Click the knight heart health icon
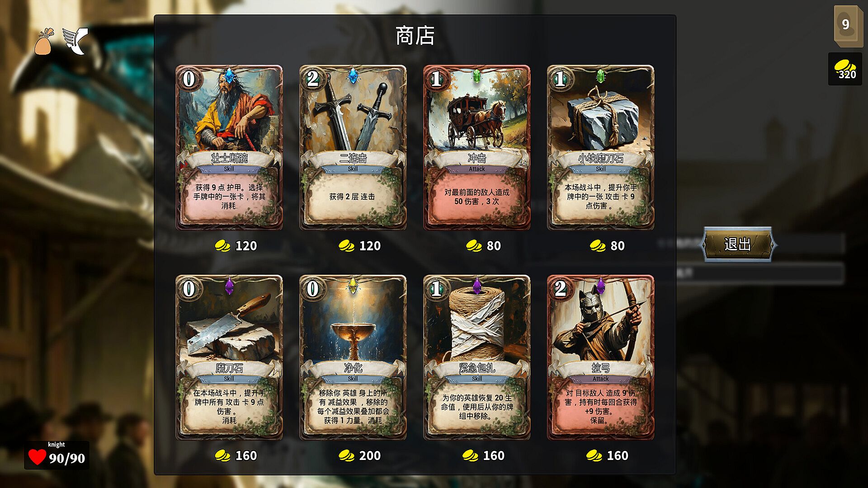 (x=37, y=457)
